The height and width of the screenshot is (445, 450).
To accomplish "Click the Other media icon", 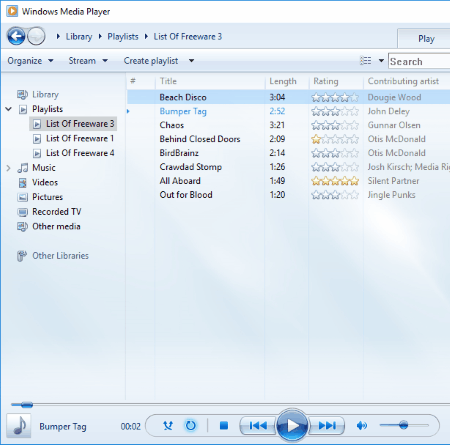I will (x=22, y=227).
